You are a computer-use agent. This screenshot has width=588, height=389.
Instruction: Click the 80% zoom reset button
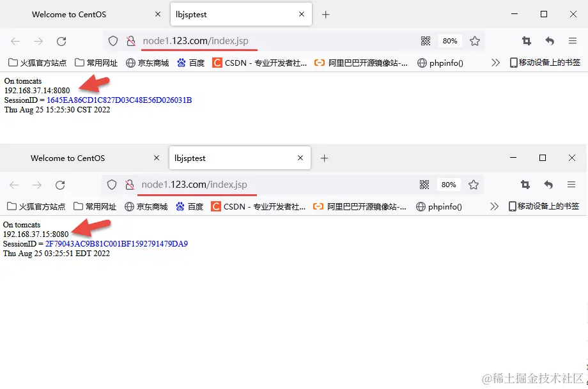click(449, 40)
